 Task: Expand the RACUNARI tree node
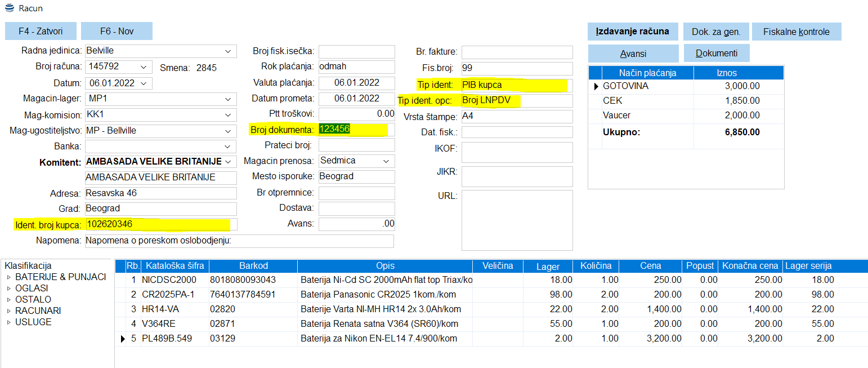click(8, 311)
